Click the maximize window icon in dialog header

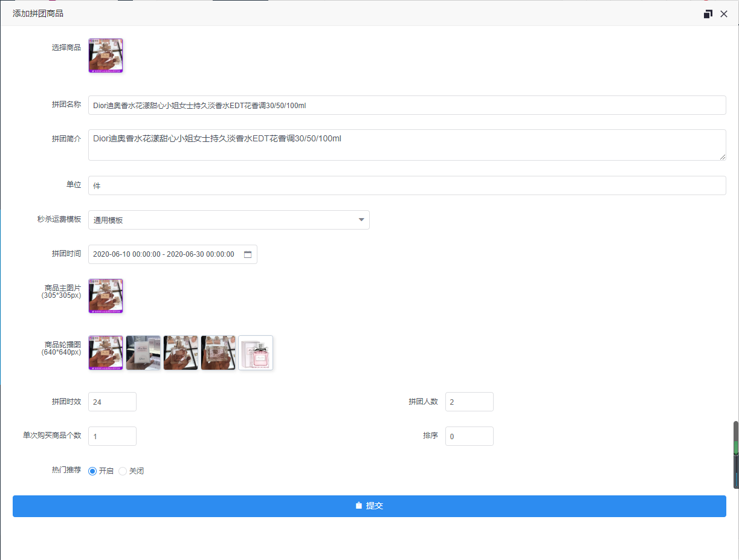708,14
